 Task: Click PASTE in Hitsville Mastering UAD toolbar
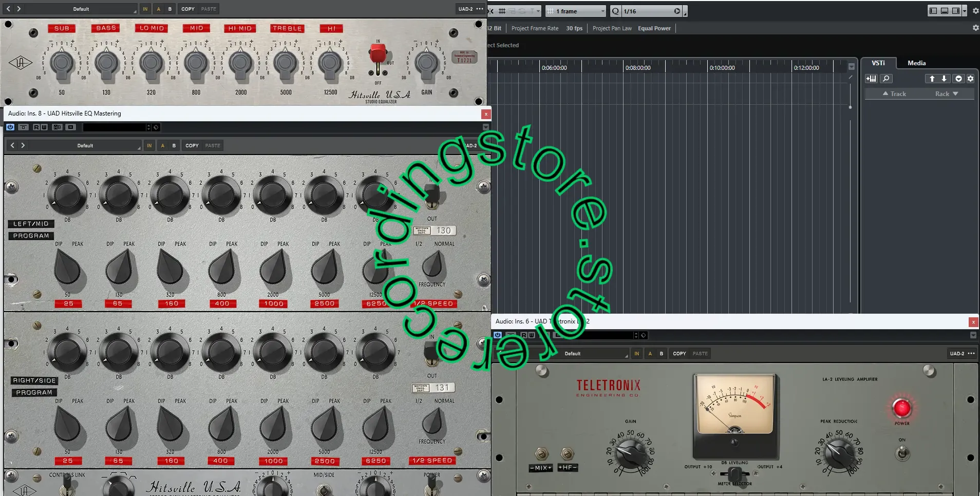click(213, 145)
